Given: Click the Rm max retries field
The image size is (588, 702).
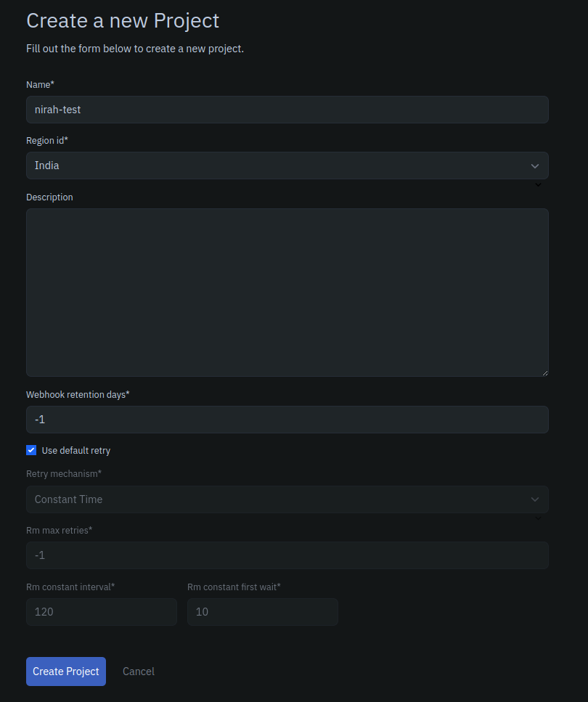Looking at the screenshot, I should pyautogui.click(x=287, y=555).
